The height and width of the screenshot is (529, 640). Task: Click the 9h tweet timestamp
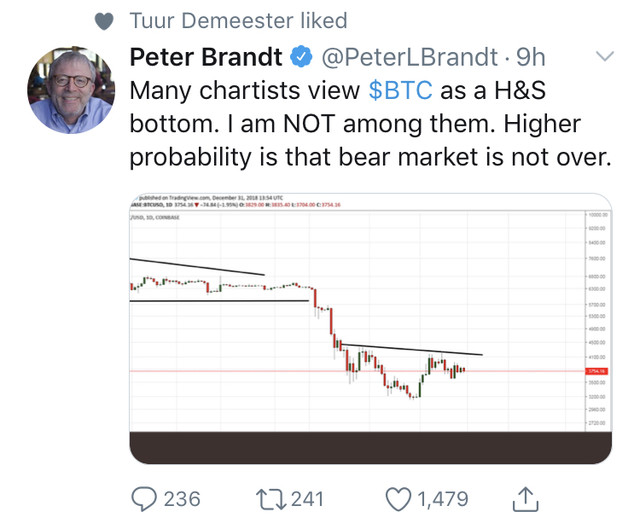531,57
